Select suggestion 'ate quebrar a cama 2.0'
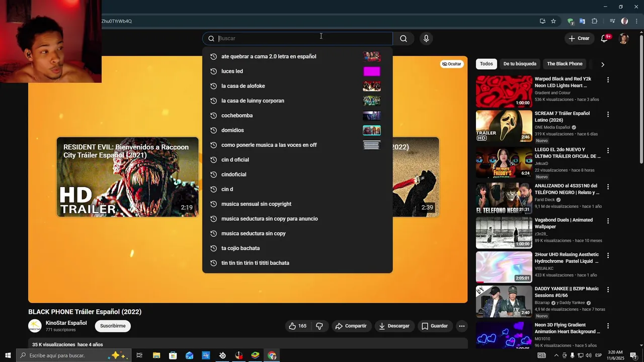Viewport: 644px width, 362px height. 297,56
